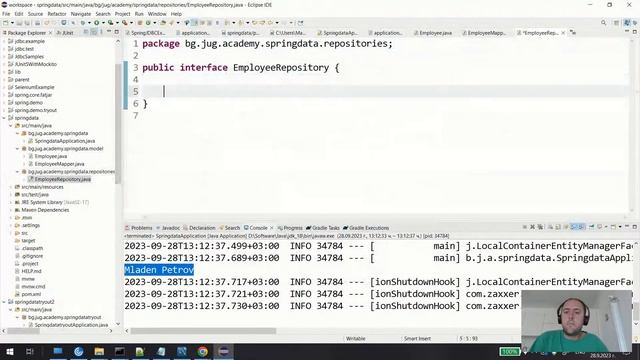The width and height of the screenshot is (640, 360).
Task: Open Chrome from the taskbar
Action: (x=202, y=351)
